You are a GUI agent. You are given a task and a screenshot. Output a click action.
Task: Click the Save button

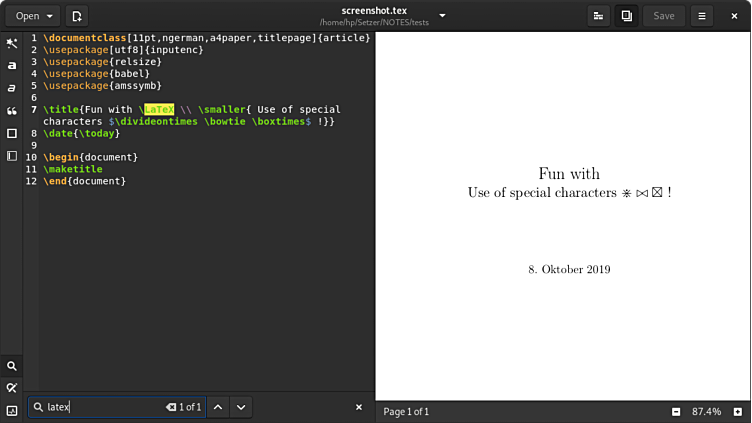click(664, 16)
